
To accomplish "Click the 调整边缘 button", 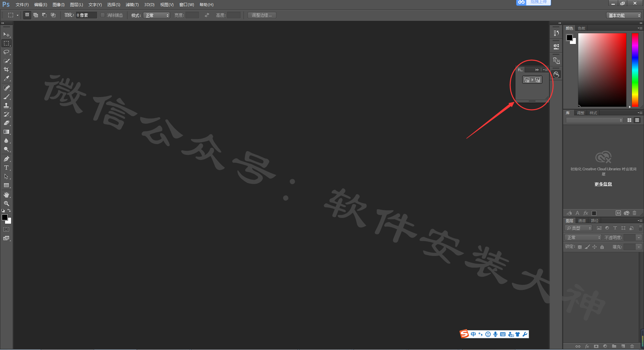I will coord(262,15).
